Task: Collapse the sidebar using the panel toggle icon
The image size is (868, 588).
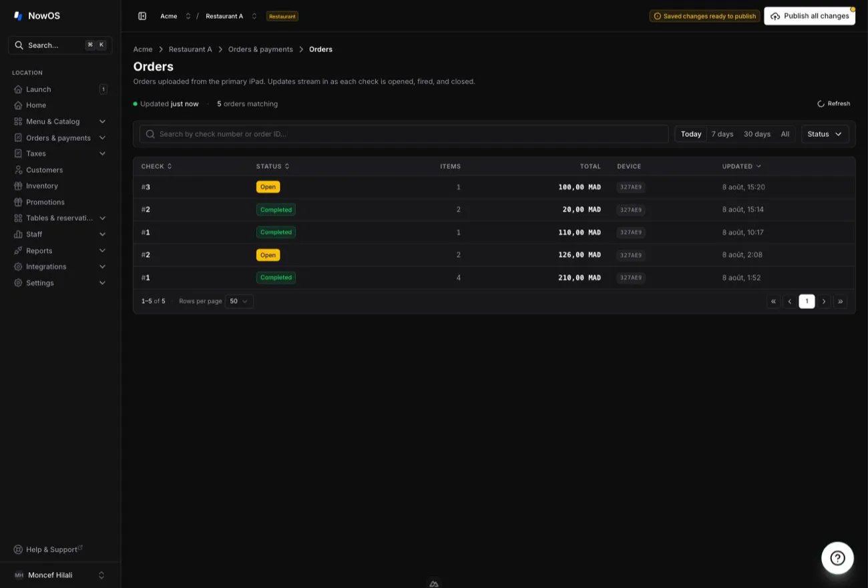Action: [x=142, y=16]
